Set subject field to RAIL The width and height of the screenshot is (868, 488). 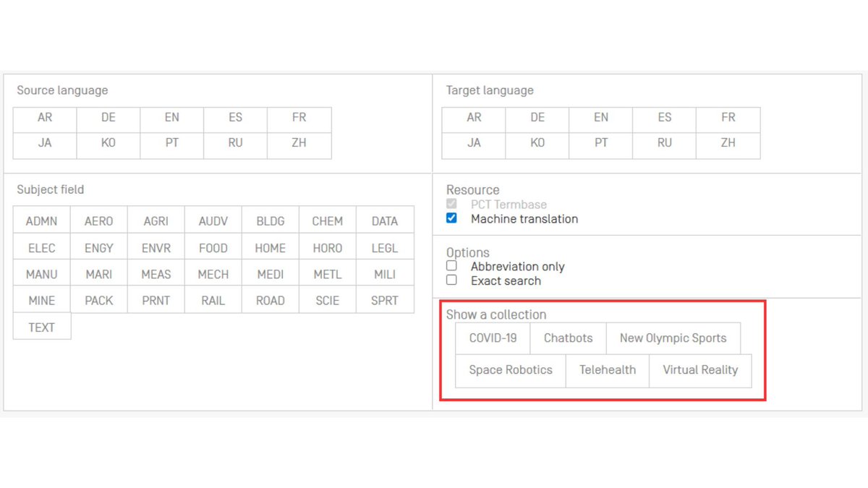pos(213,300)
